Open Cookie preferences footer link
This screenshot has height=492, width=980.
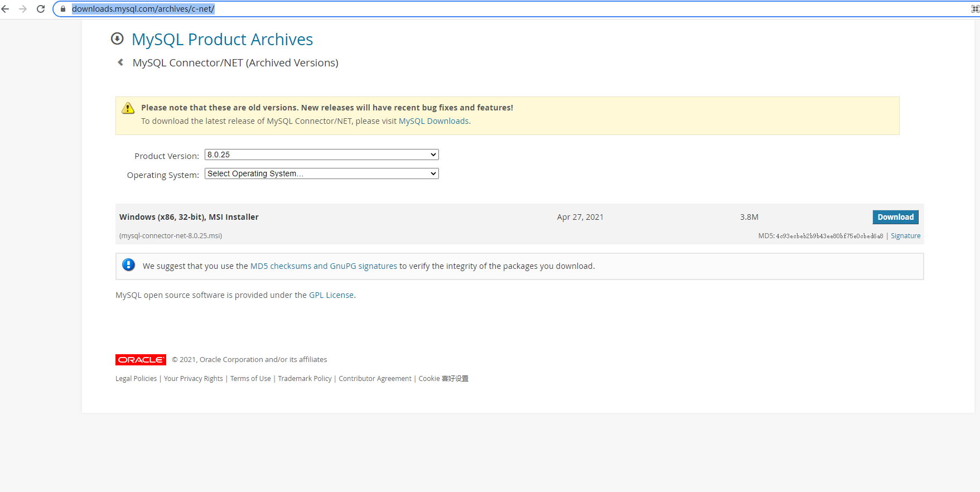click(x=443, y=379)
